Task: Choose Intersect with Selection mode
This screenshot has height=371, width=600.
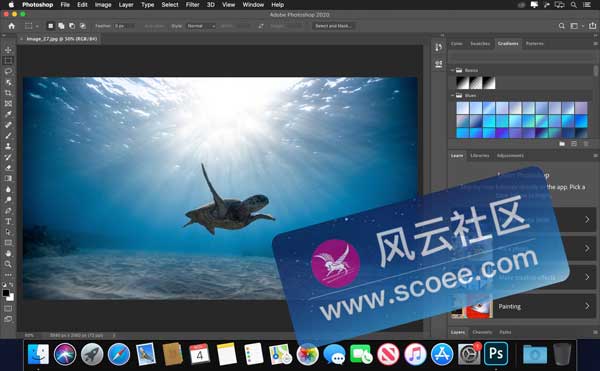Action: pyautogui.click(x=83, y=26)
